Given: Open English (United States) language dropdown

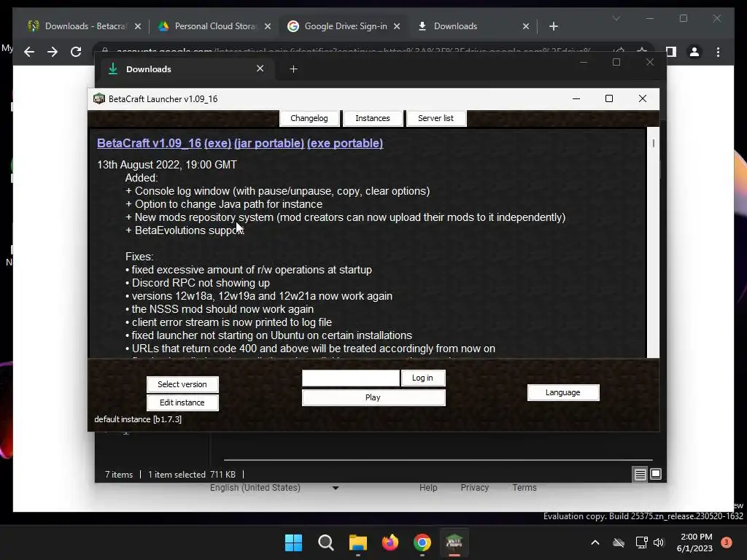Looking at the screenshot, I should point(274,488).
